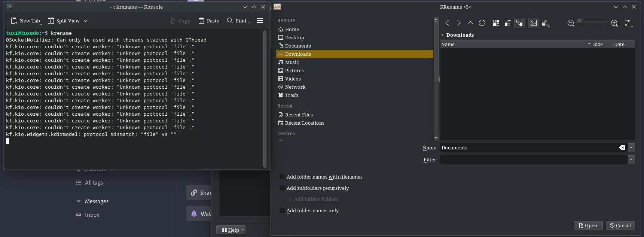Viewport: 644px width, 237px height.
Task: Clear the Name field text
Action: [622, 148]
